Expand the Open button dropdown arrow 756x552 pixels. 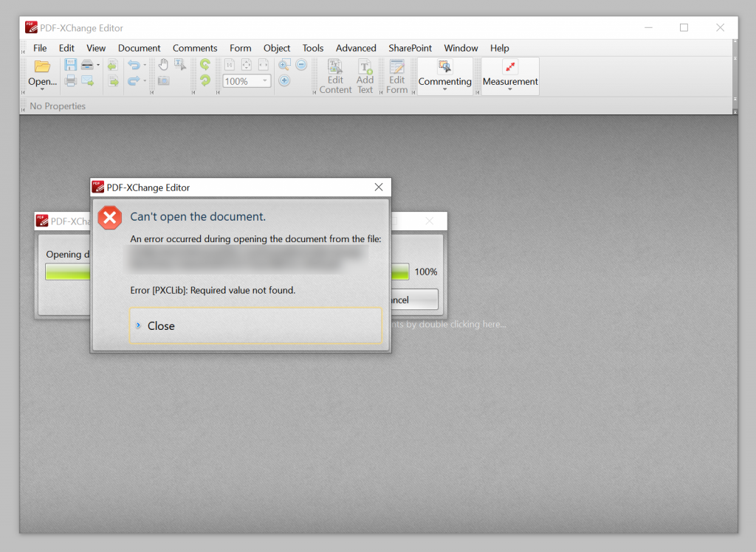pyautogui.click(x=42, y=90)
